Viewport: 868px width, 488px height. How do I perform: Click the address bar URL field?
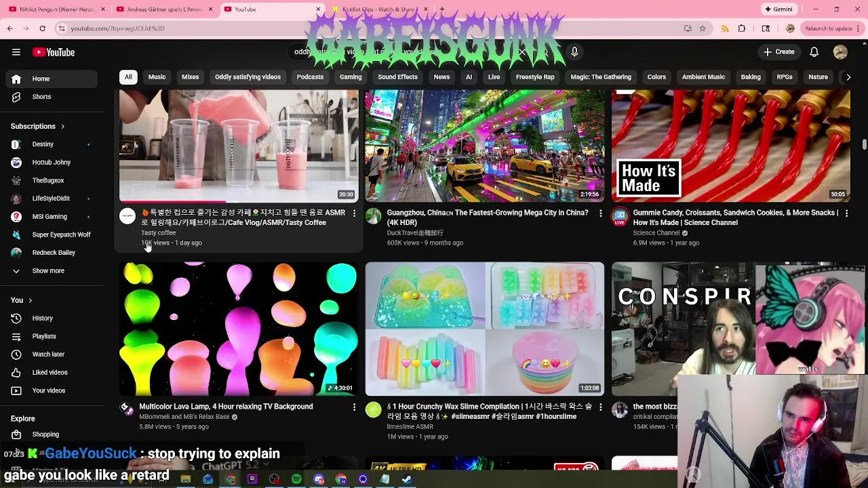[x=366, y=28]
